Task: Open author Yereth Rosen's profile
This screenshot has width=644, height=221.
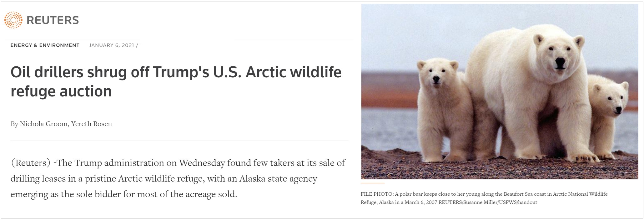Action: [x=91, y=124]
